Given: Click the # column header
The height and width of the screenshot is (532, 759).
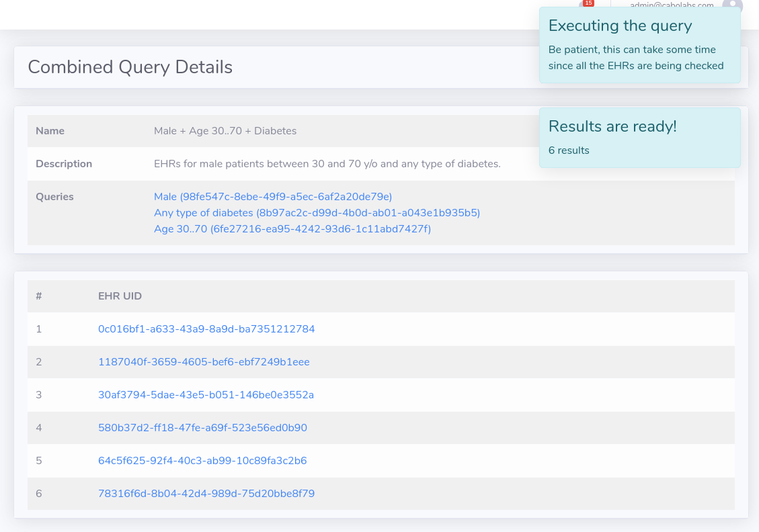Looking at the screenshot, I should (39, 296).
